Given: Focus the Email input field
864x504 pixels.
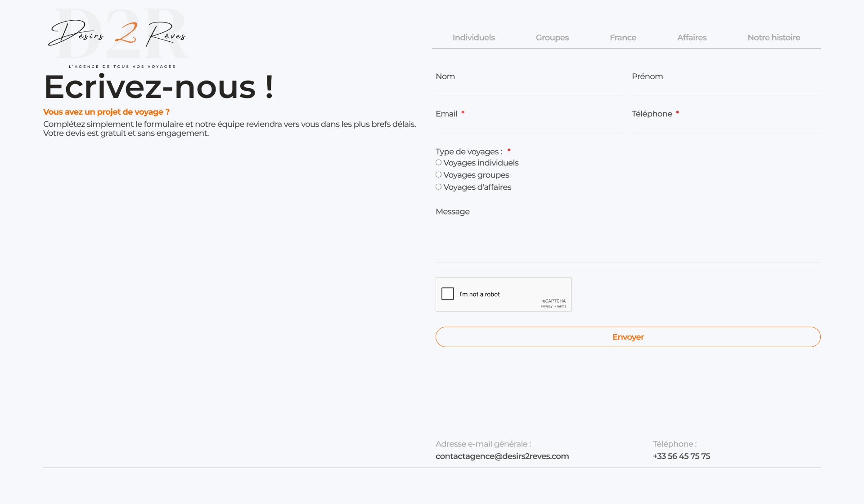Looking at the screenshot, I should pyautogui.click(x=530, y=124).
